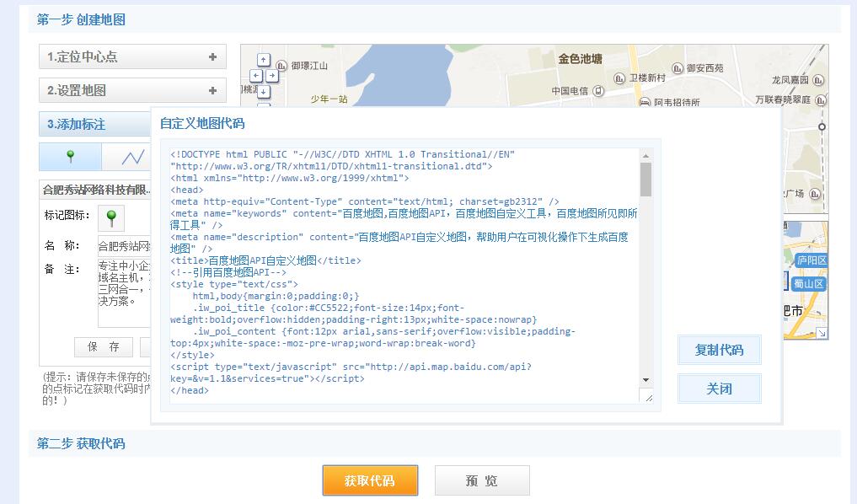Save the marker with 保存 button
Screen dimensions: 857x504
[104, 346]
